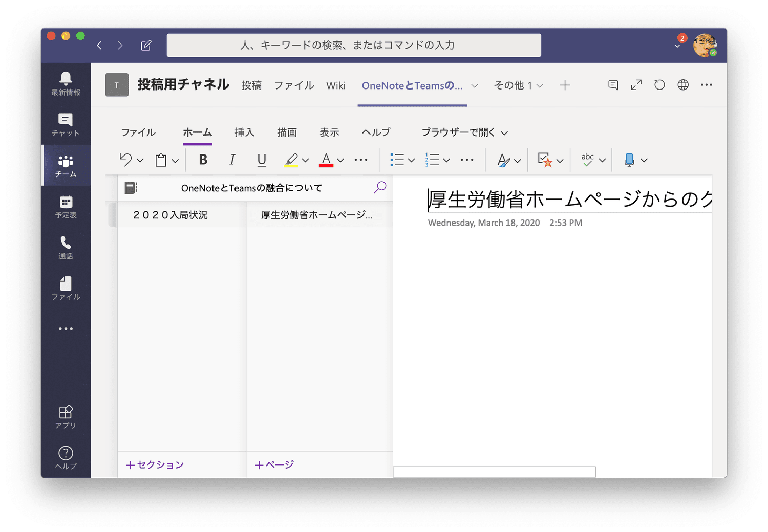The height and width of the screenshot is (532, 768).
Task: Click the clipboard paste icon
Action: [161, 160]
